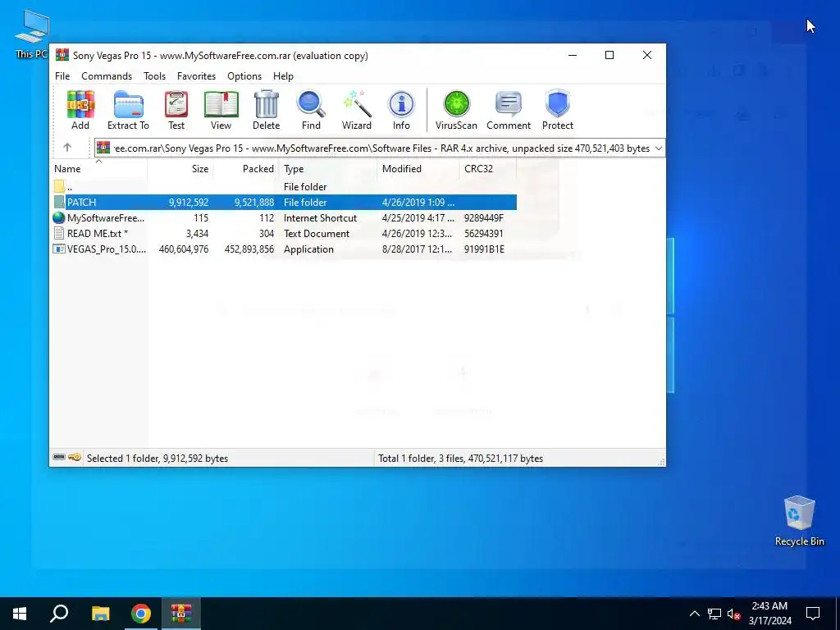Click the 460,604,976 size value
The image size is (840, 630).
pos(184,249)
